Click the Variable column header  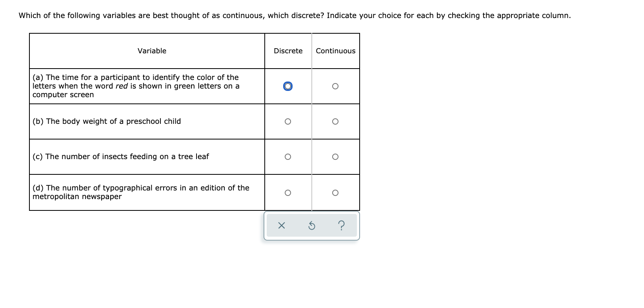coord(152,51)
